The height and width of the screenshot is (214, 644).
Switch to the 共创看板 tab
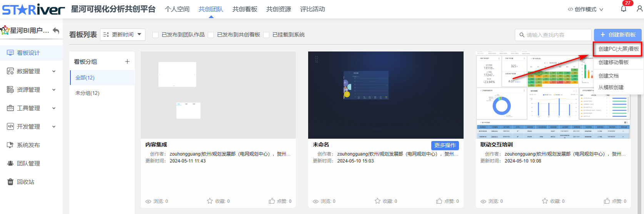pos(245,9)
